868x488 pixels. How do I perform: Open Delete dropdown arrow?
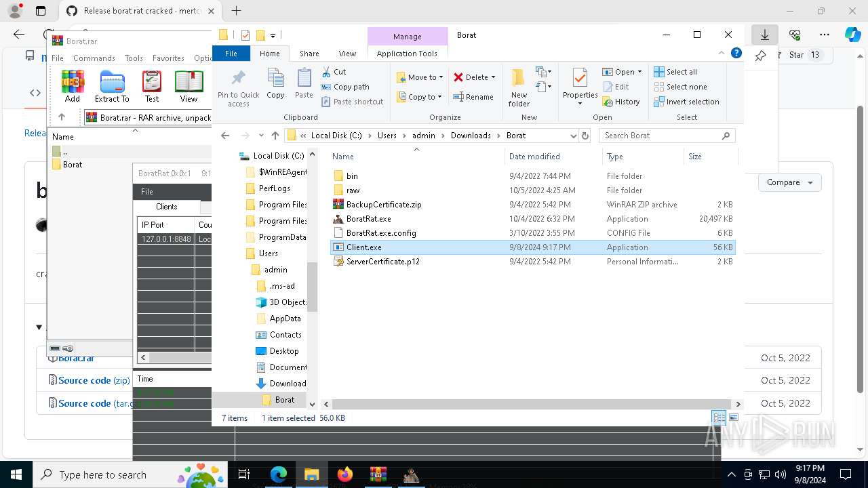click(493, 77)
